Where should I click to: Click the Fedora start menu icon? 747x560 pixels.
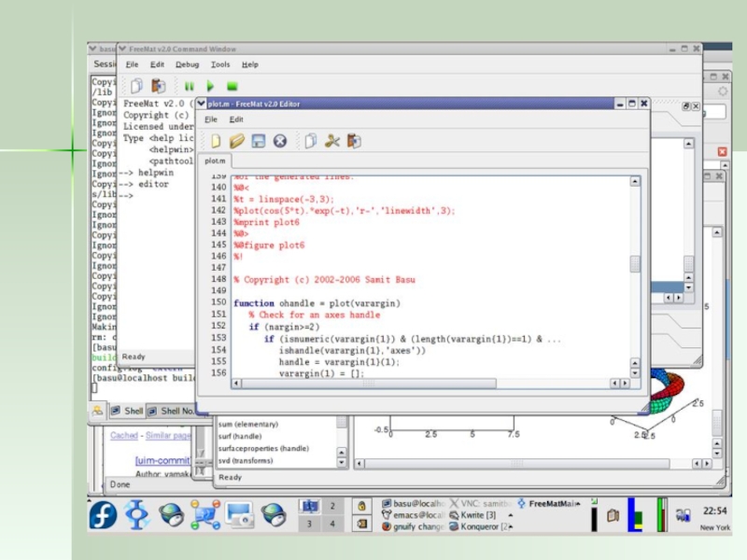pyautogui.click(x=103, y=514)
